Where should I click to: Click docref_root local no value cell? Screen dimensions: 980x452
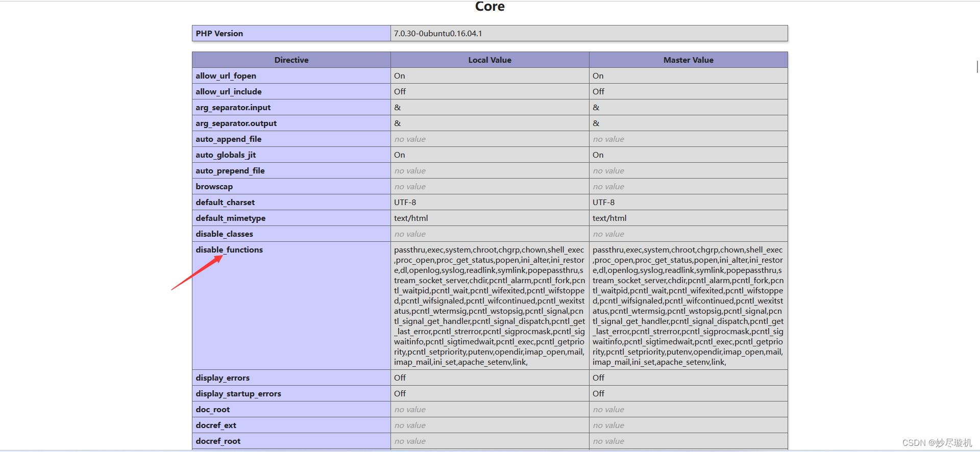coord(490,441)
